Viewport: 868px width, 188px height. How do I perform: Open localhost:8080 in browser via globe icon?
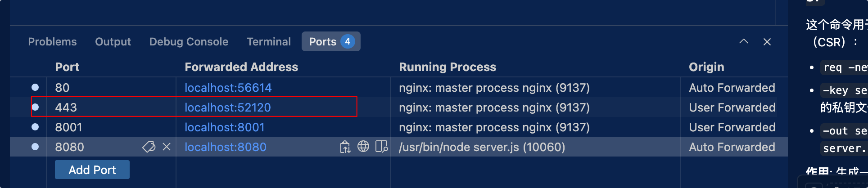click(x=363, y=147)
